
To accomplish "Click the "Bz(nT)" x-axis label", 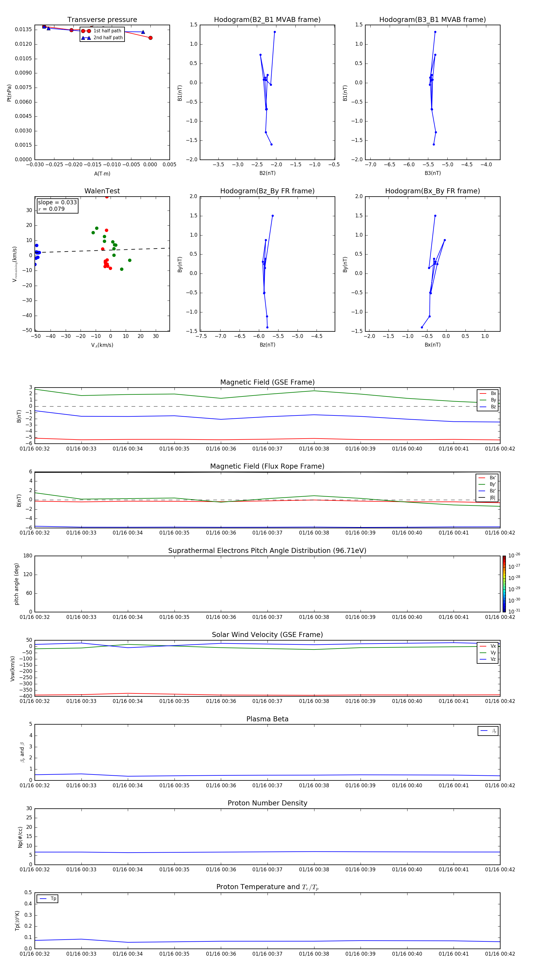I will [267, 345].
